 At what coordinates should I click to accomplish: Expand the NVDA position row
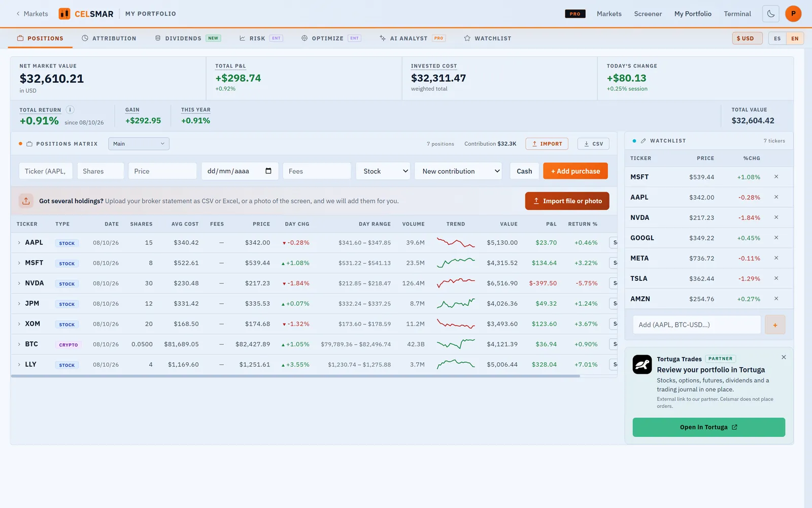pyautogui.click(x=19, y=283)
